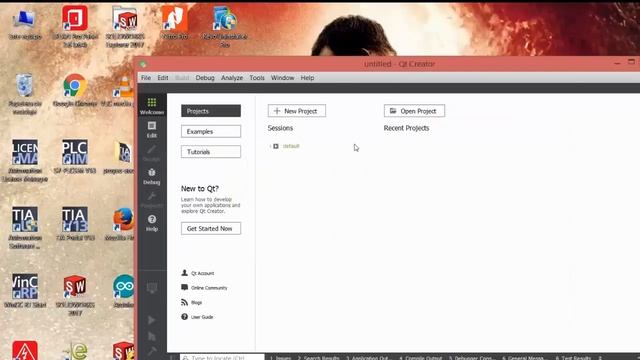Image resolution: width=640 pixels, height=360 pixels.
Task: Open the Issues output pane
Action: (x=280, y=358)
